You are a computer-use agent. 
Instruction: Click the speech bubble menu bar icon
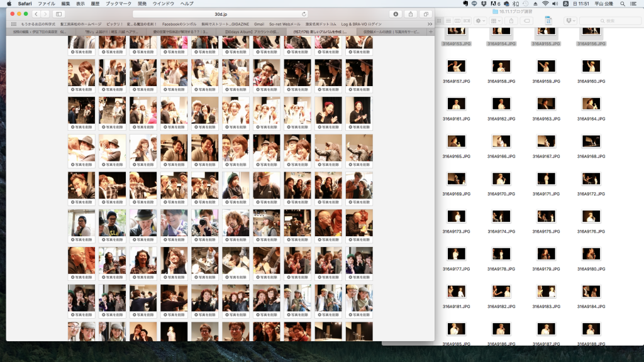pyautogui.click(x=474, y=4)
